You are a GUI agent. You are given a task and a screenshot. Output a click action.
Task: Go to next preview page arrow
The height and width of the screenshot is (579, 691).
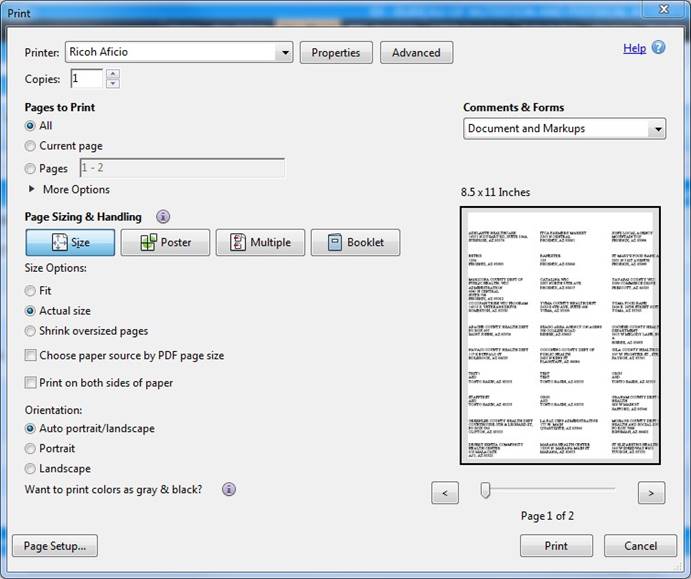(651, 492)
